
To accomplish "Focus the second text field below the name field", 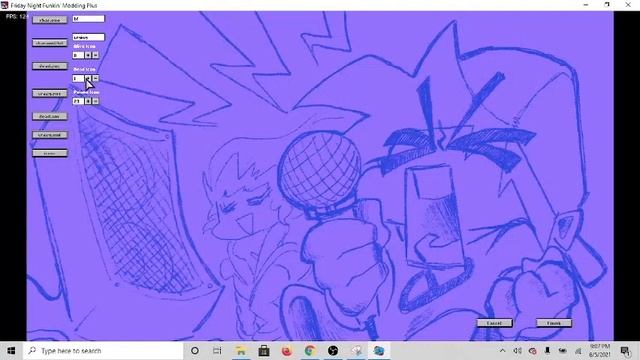I will 89,37.
